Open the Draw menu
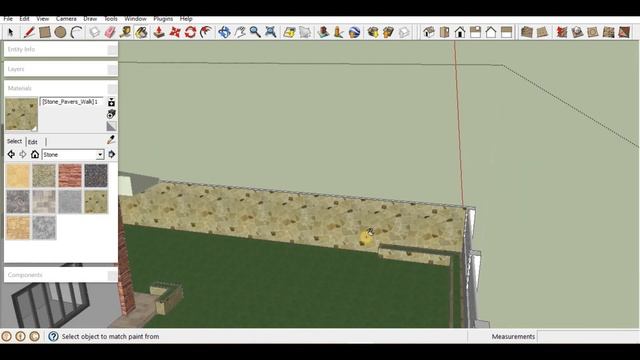The height and width of the screenshot is (360, 640). [90, 19]
